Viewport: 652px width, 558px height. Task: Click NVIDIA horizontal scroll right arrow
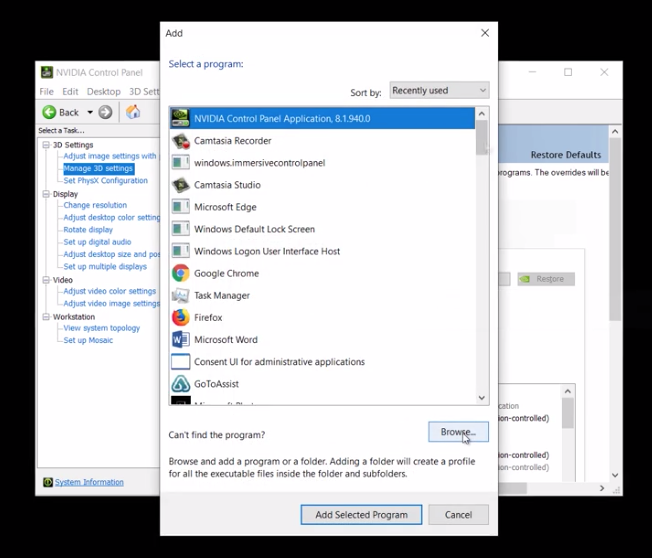602,488
